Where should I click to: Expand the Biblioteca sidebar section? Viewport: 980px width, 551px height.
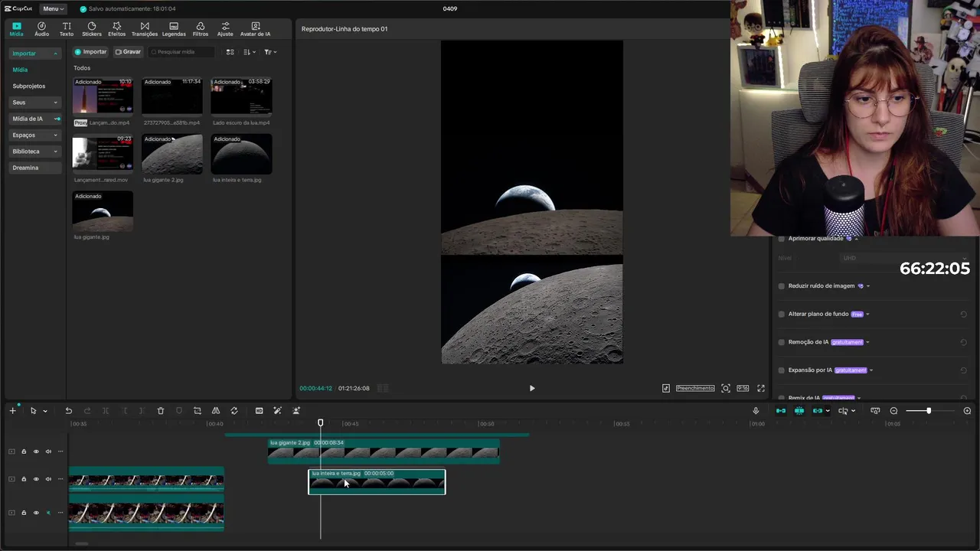coord(34,152)
